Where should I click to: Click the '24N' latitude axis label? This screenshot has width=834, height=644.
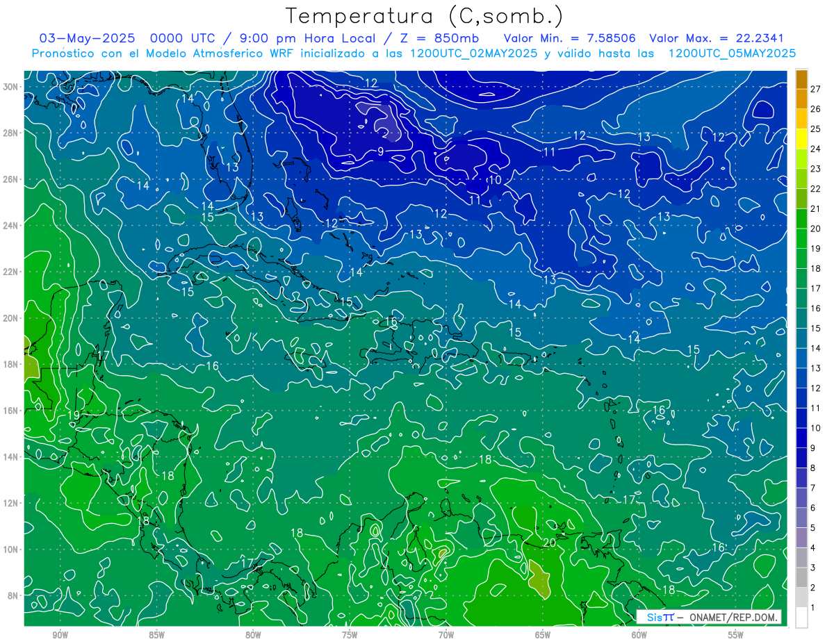(x=12, y=226)
